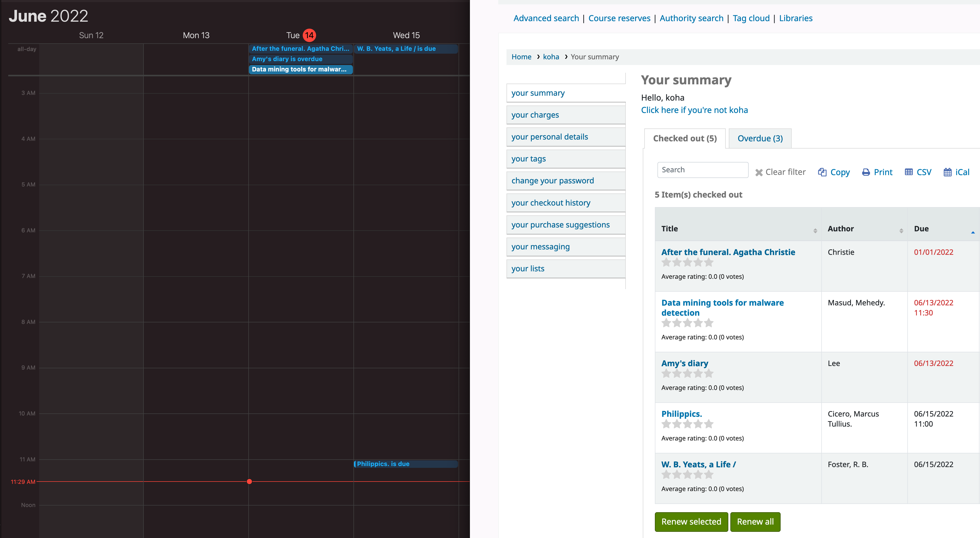The image size is (980, 538).
Task: Open the Advanced search link
Action: 546,18
